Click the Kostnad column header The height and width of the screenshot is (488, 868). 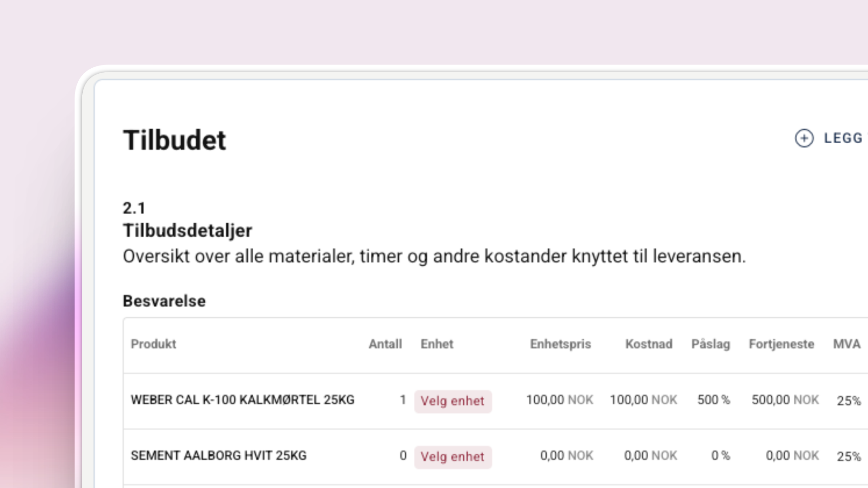coord(648,344)
